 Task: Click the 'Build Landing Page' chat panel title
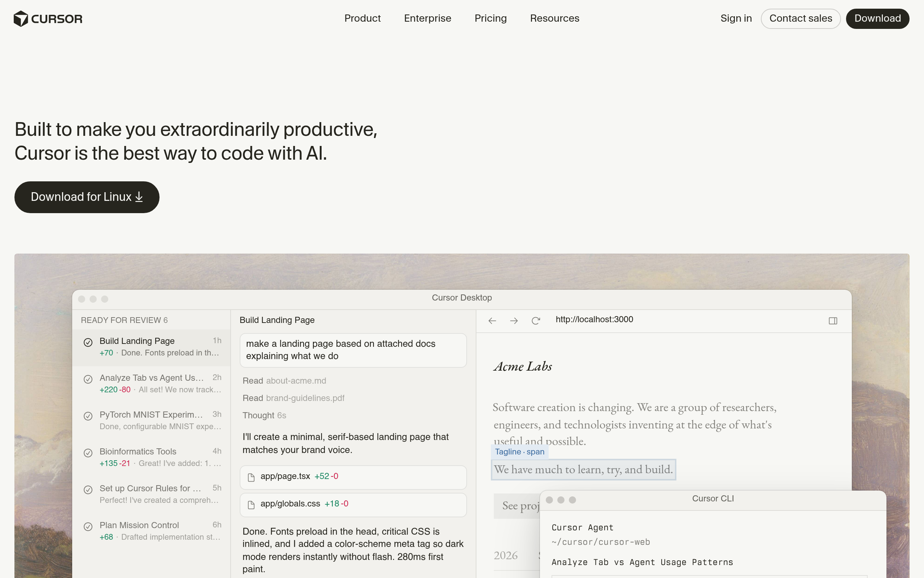pos(277,320)
